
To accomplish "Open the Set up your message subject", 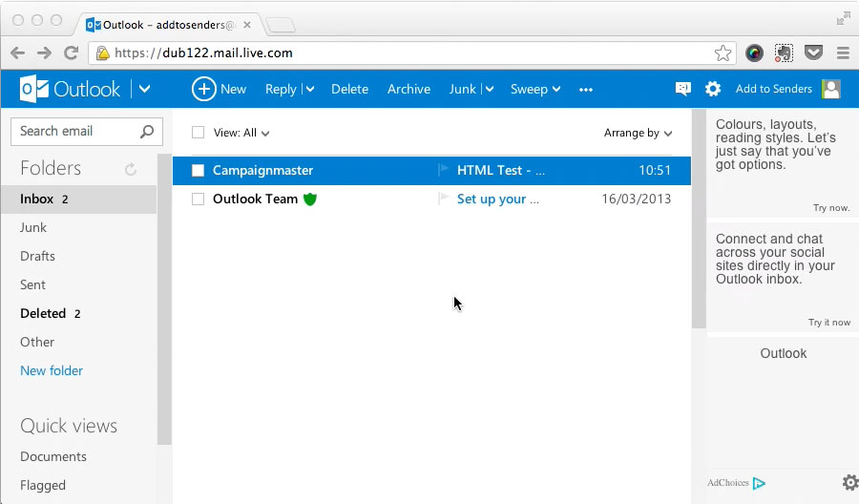I will [x=498, y=199].
